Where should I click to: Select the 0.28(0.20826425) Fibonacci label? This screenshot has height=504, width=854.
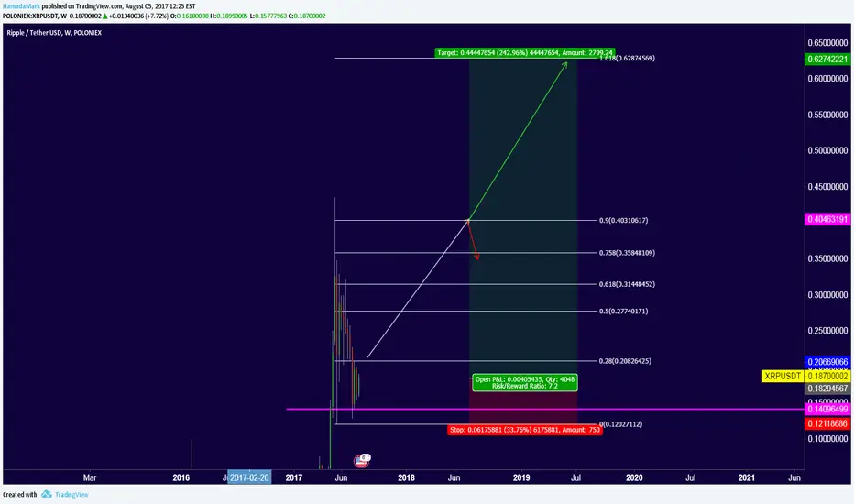click(x=625, y=361)
